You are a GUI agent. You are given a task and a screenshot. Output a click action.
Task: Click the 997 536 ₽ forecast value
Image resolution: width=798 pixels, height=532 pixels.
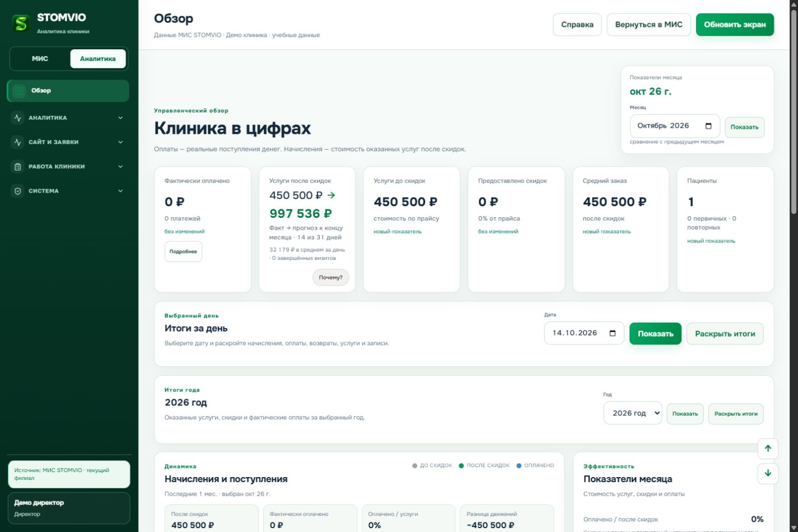click(x=301, y=214)
